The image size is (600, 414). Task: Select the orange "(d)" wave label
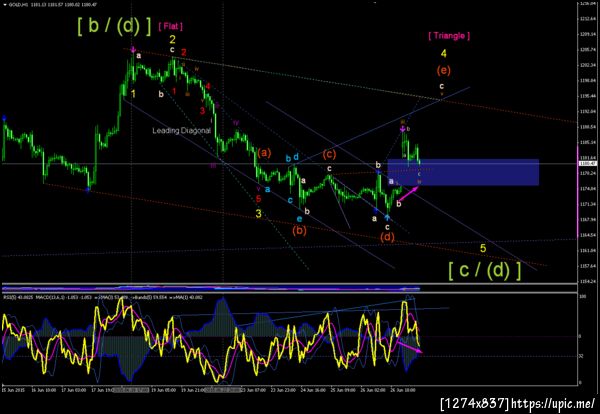click(x=387, y=237)
